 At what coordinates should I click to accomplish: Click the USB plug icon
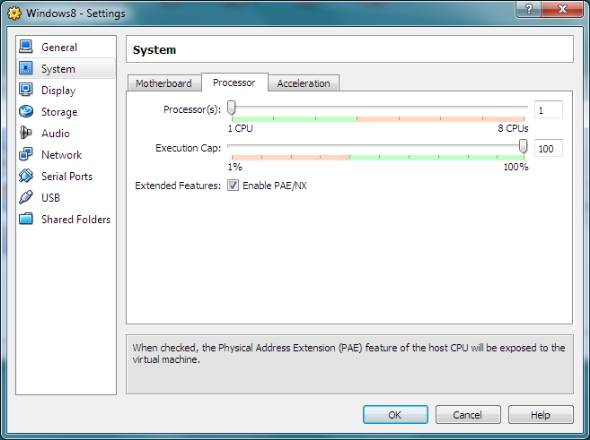(x=26, y=197)
